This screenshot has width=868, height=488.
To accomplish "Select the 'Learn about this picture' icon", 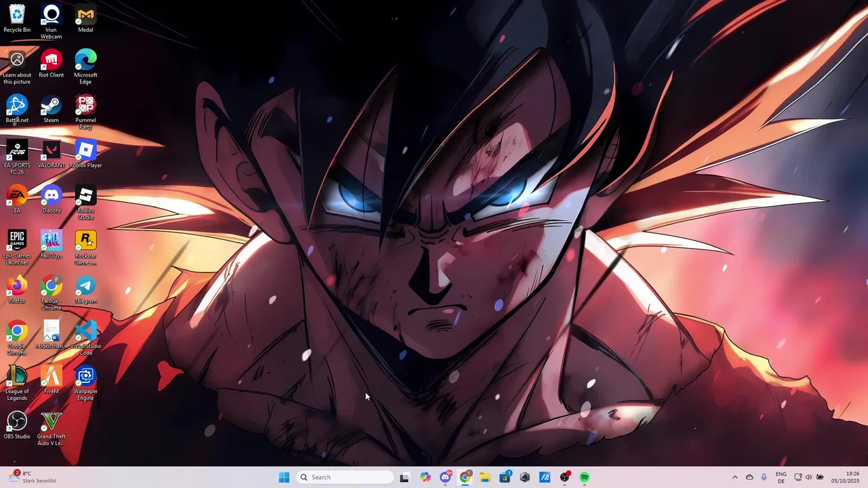I will [x=17, y=67].
